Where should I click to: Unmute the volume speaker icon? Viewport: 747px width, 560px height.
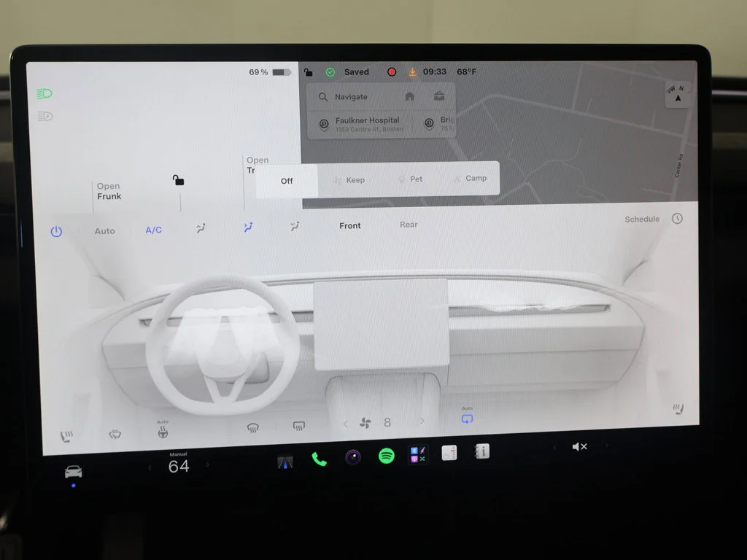coord(579,447)
